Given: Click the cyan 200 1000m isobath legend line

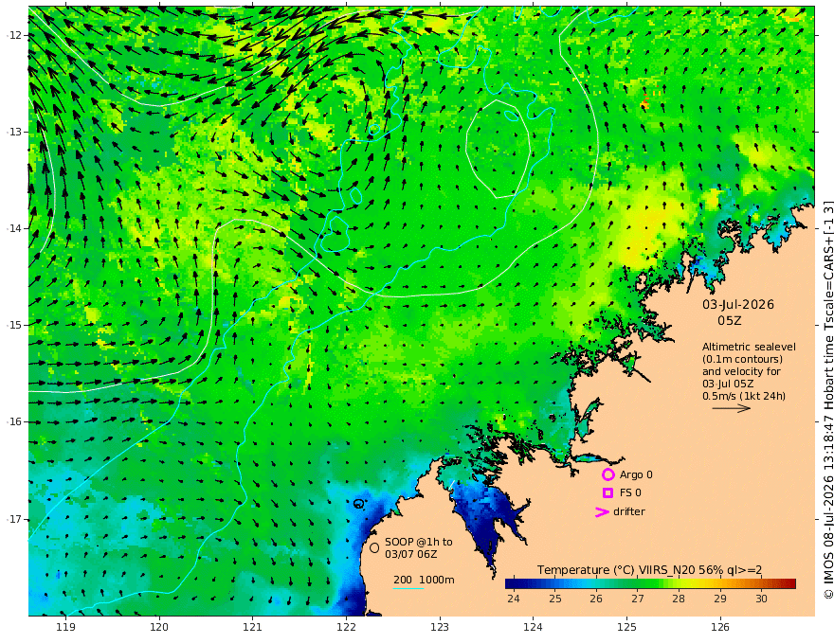Looking at the screenshot, I should [408, 588].
